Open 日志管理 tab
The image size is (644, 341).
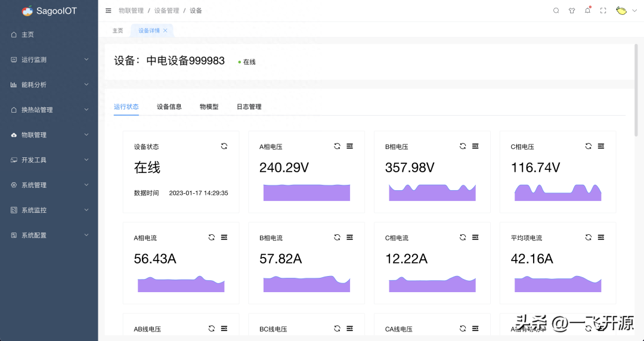249,107
